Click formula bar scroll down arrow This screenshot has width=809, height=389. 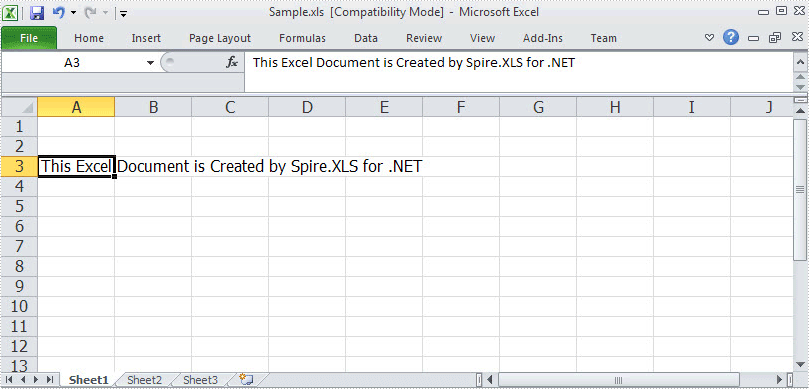(x=800, y=87)
